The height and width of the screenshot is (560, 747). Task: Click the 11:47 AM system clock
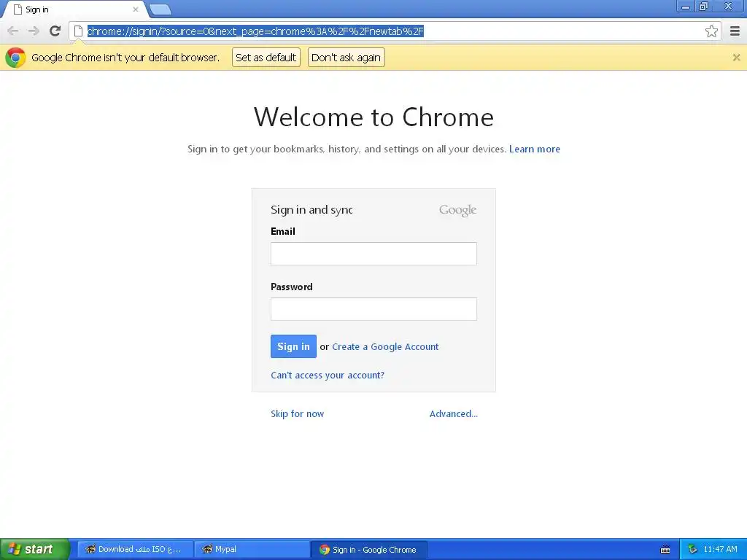(720, 550)
